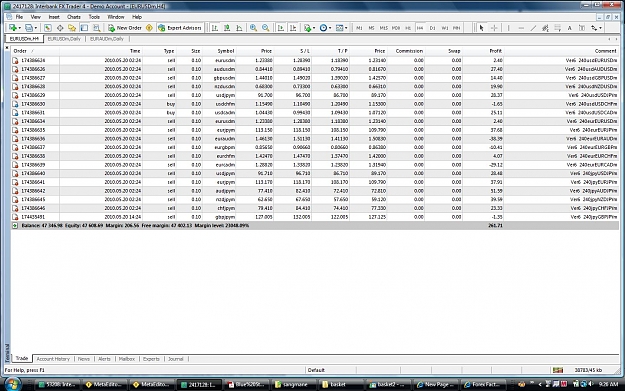625x391 pixels.
Task: Select the Horizontal Line drawing tool
Action: click(521, 28)
